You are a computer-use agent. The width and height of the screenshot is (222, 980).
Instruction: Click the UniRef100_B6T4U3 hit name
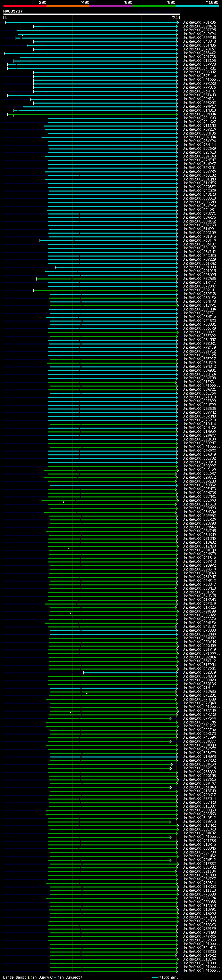point(199,95)
